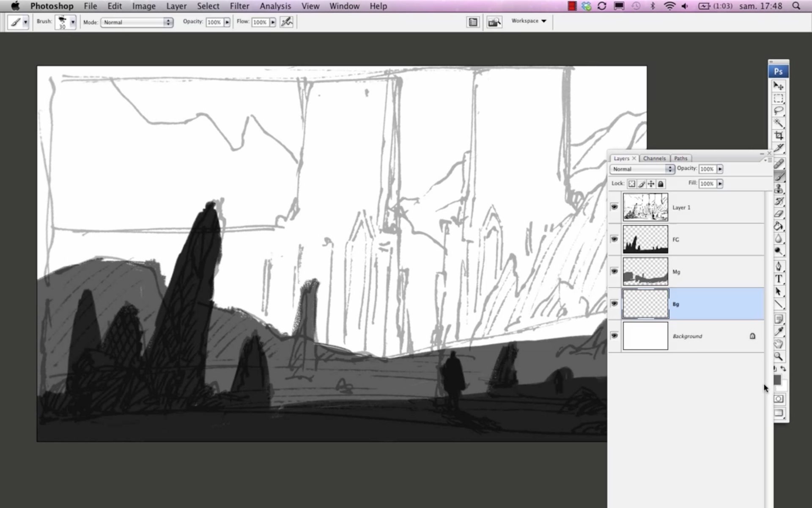The image size is (812, 508).
Task: Hide the FG layer
Action: (614, 239)
